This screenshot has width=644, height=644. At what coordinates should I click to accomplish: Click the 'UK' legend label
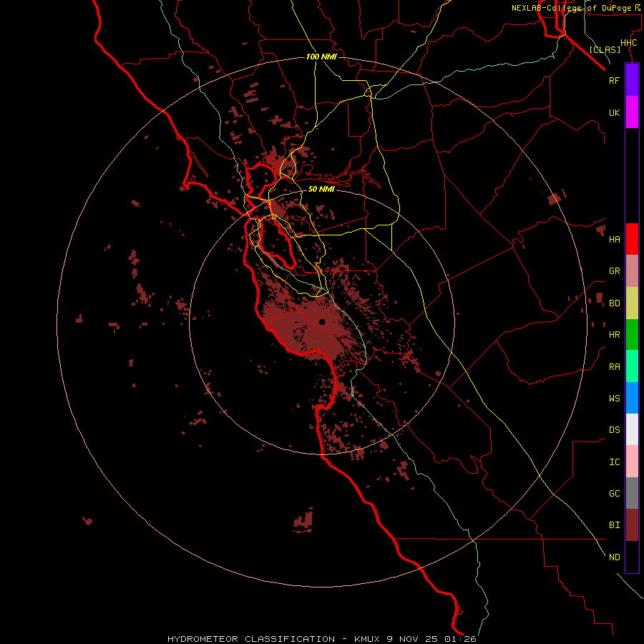click(615, 112)
